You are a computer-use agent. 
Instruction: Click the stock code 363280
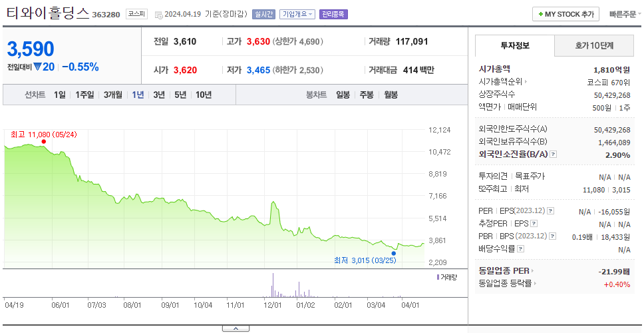106,15
